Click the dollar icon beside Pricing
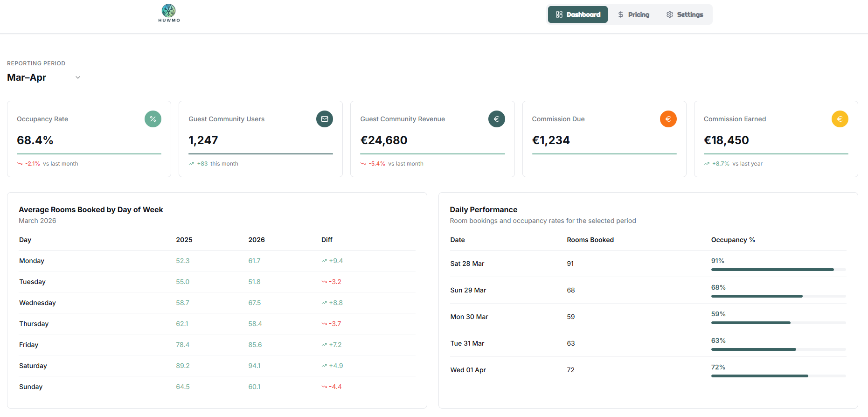This screenshot has width=868, height=417. [621, 14]
